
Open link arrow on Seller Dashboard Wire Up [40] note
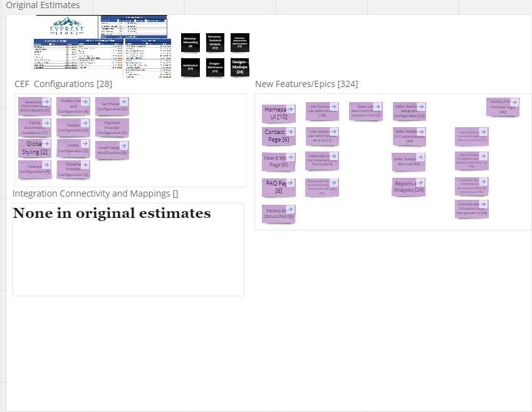(420, 157)
